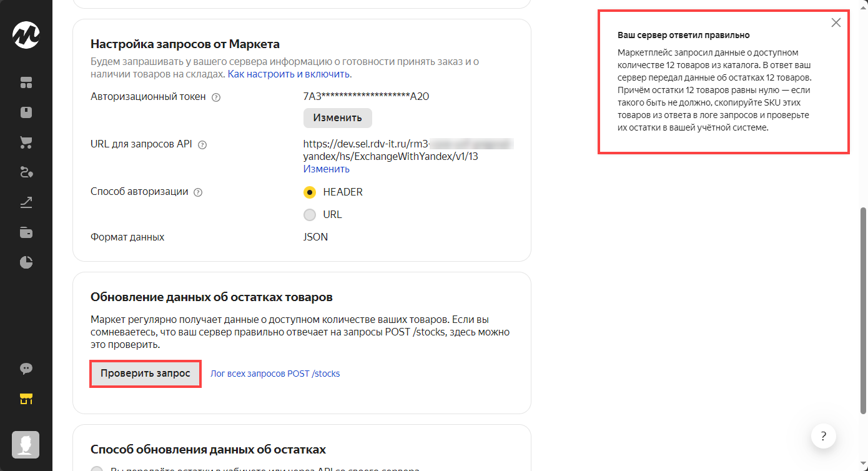Open the pie chart analytics icon

[26, 262]
